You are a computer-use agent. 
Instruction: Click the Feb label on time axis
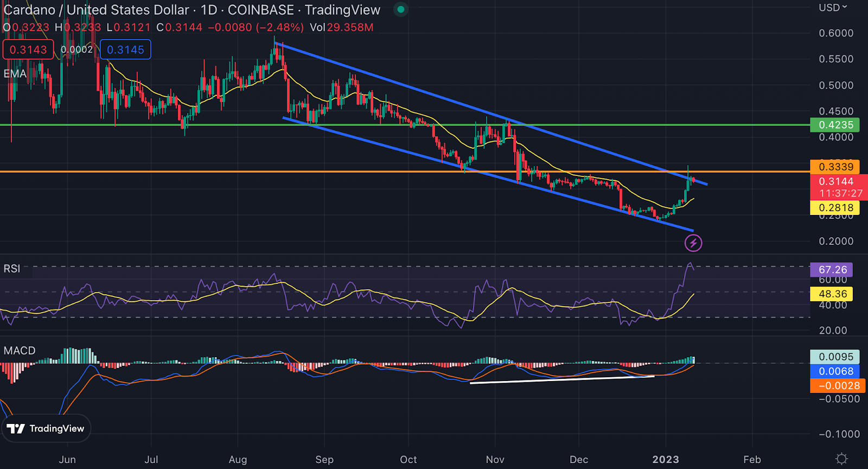pyautogui.click(x=752, y=459)
